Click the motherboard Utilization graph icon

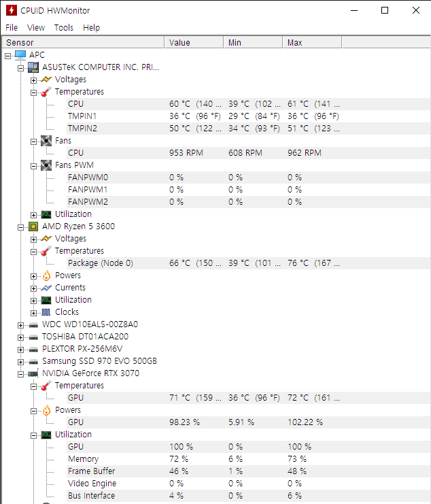(x=46, y=214)
